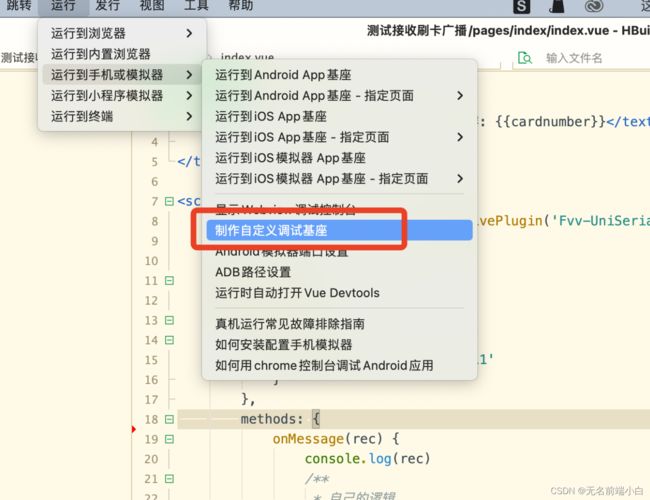Collapse onMessage fold at line 19
The height and width of the screenshot is (500, 650).
[x=169, y=439]
